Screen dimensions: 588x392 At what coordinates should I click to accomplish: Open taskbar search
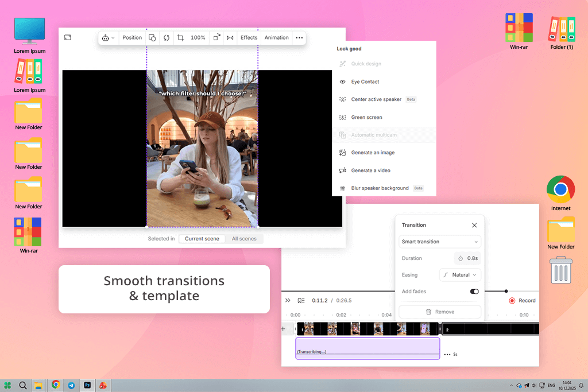pos(23,385)
